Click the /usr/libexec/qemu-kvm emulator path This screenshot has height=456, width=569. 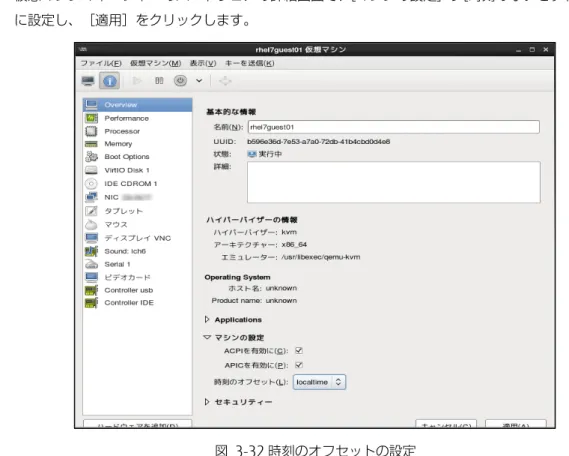321,257
